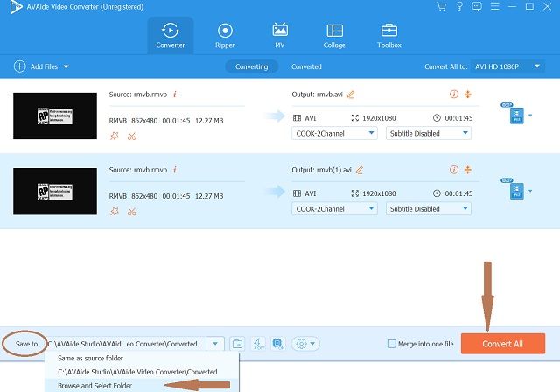Choose Same as source folder option

(x=142, y=358)
